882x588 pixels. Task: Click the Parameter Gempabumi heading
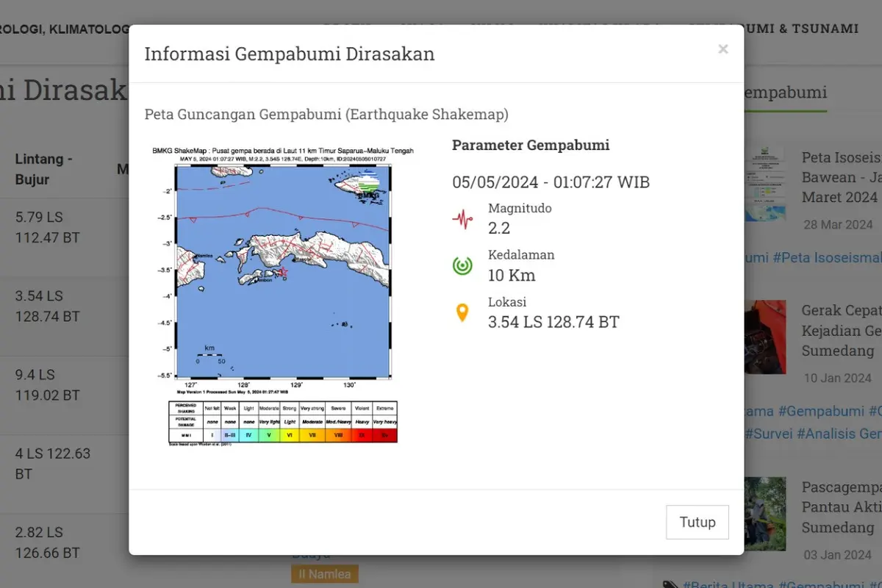point(531,145)
